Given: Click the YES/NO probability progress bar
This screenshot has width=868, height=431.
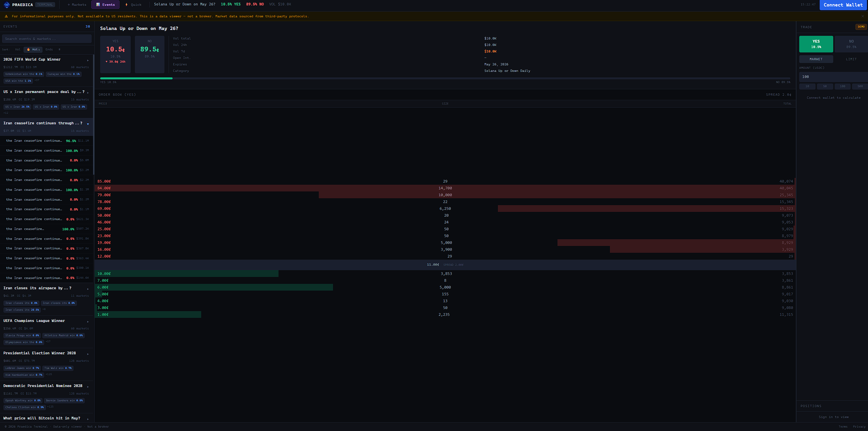Looking at the screenshot, I should [445, 78].
